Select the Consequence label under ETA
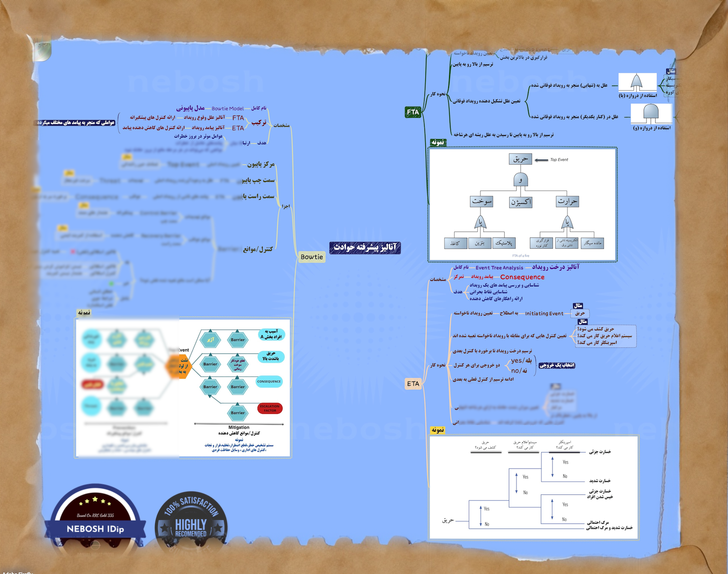Image resolution: width=728 pixels, height=574 pixels. pyautogui.click(x=522, y=277)
